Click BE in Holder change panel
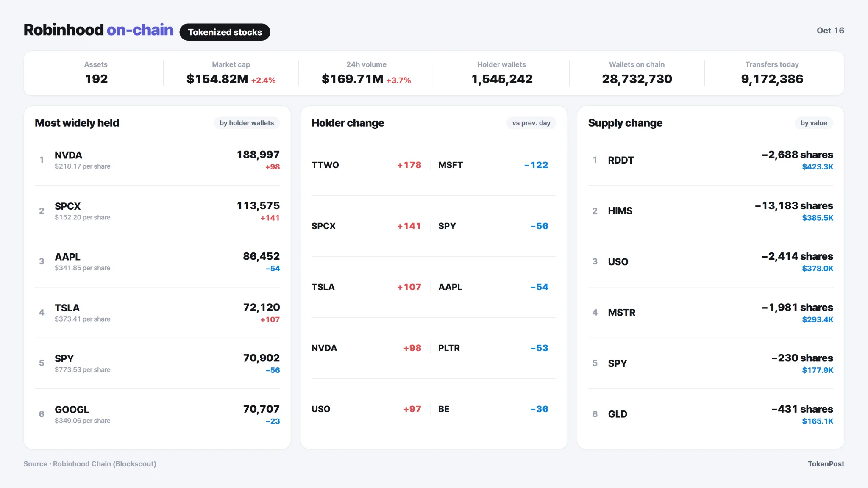The image size is (868, 488). click(444, 409)
